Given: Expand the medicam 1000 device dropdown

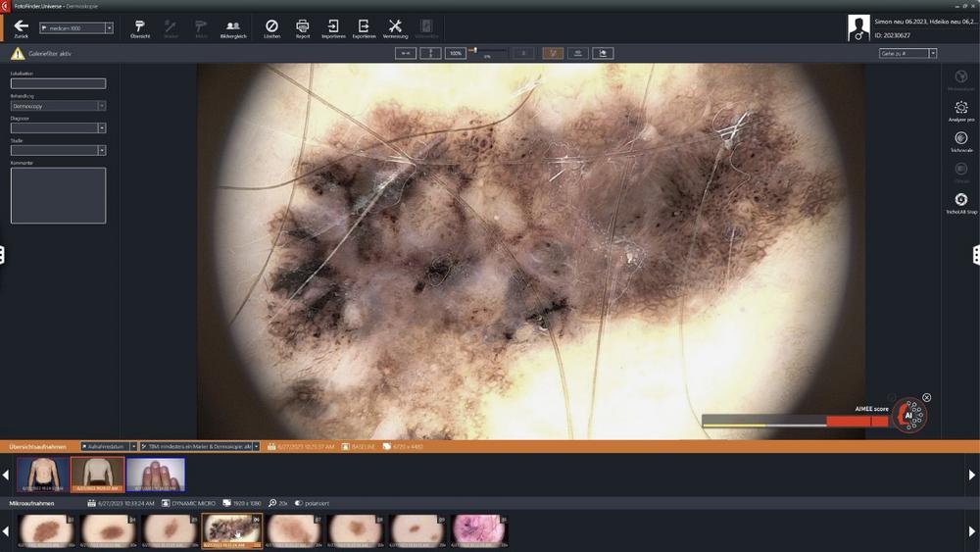Looking at the screenshot, I should point(108,28).
